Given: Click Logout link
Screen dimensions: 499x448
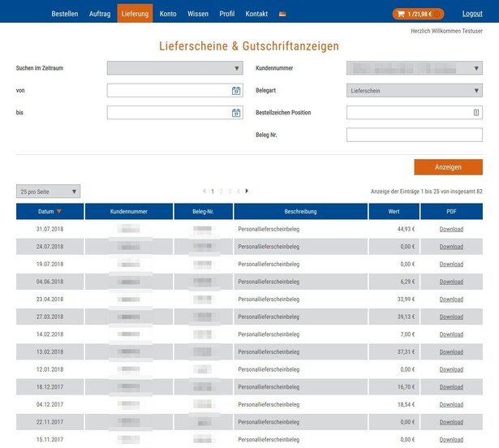Looking at the screenshot, I should click(x=472, y=14).
